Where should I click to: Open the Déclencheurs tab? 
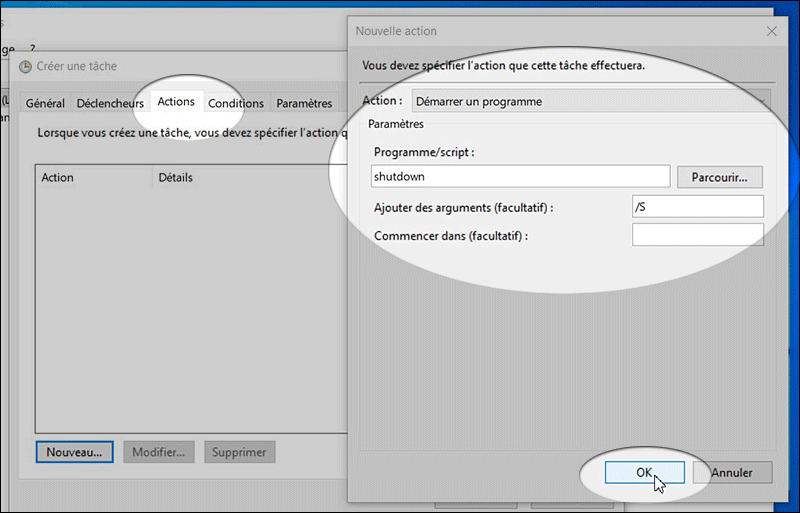tap(110, 103)
